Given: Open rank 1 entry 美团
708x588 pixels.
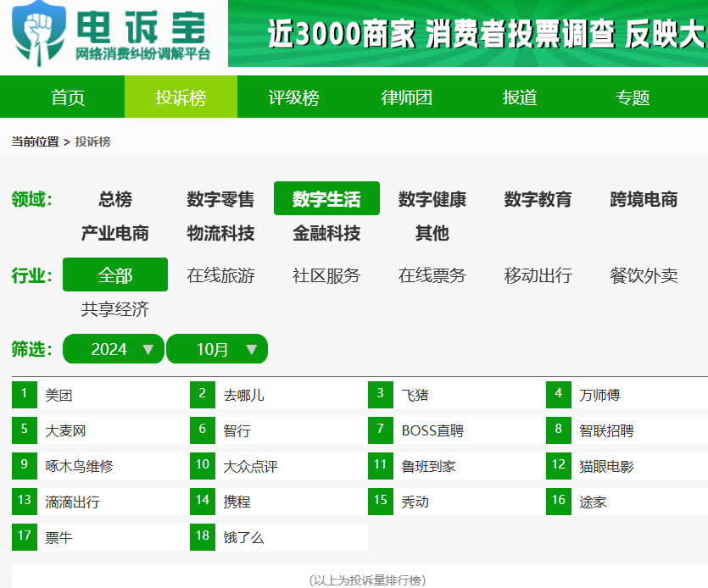Looking at the screenshot, I should (59, 396).
